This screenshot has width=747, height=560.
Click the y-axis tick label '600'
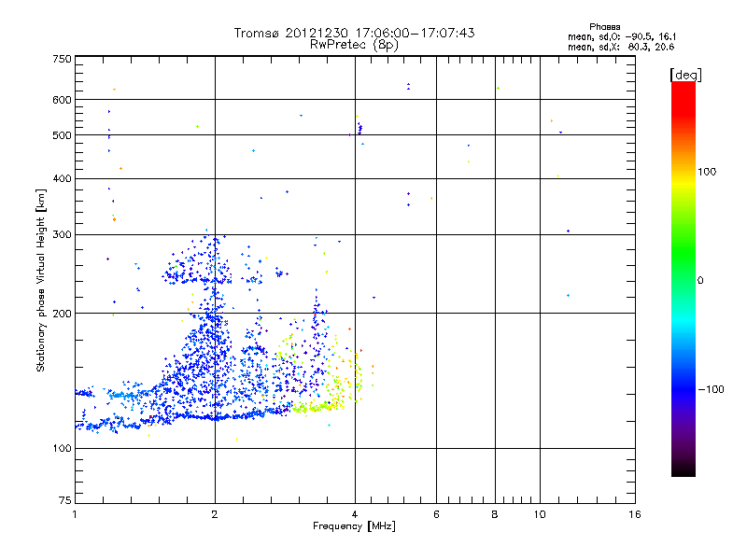point(62,100)
